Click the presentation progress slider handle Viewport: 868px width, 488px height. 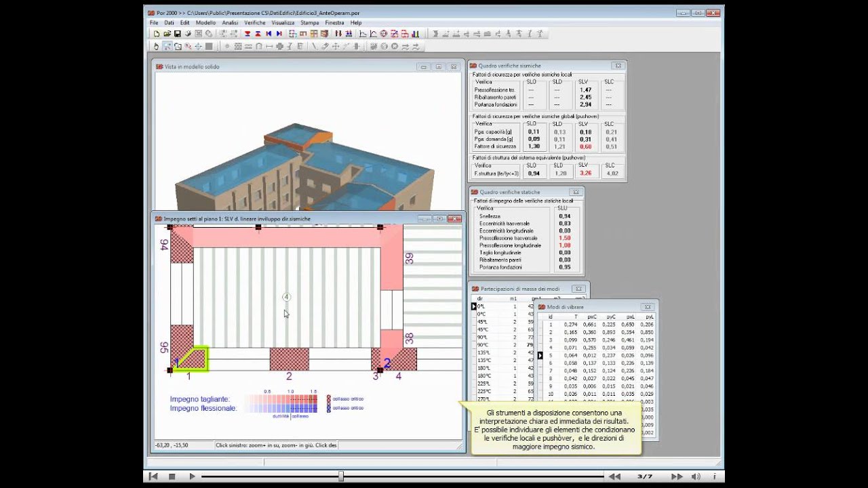pos(341,476)
